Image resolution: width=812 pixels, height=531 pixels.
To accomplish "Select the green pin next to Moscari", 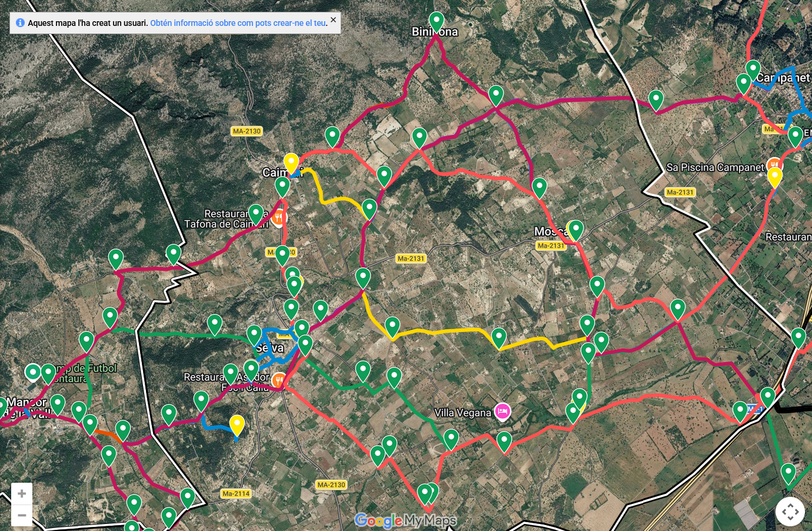I will click(x=576, y=230).
